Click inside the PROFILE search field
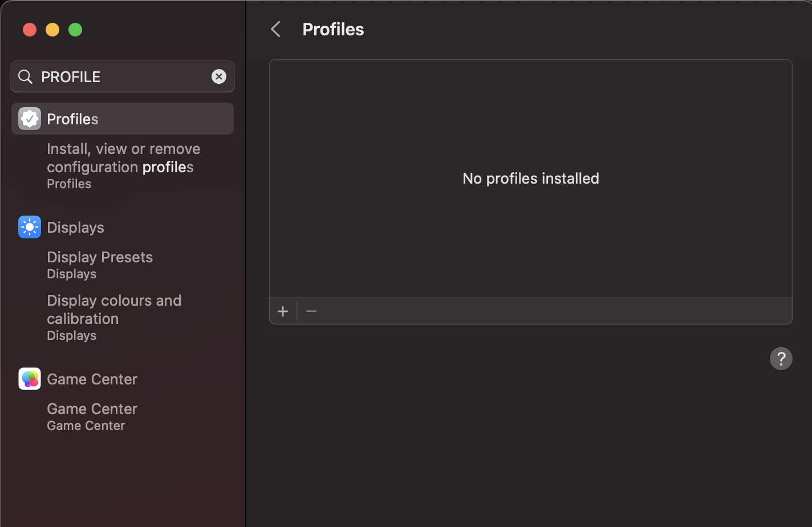This screenshot has height=527, width=812. point(125,76)
